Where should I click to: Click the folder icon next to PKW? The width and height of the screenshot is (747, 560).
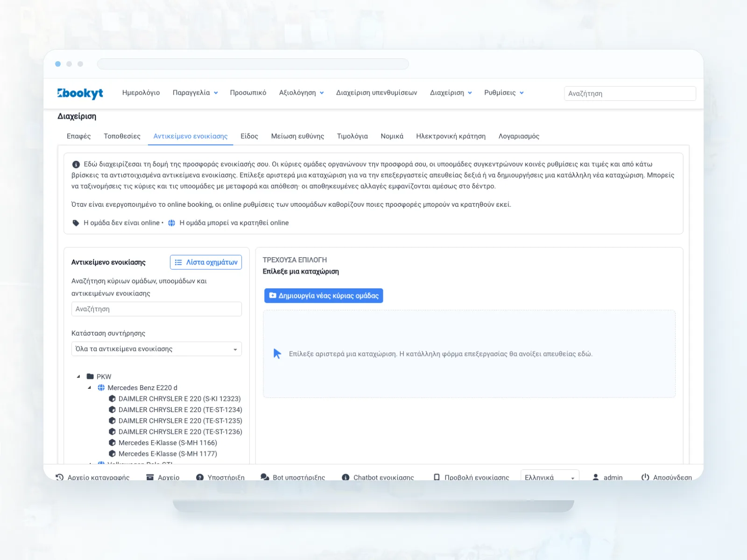90,377
